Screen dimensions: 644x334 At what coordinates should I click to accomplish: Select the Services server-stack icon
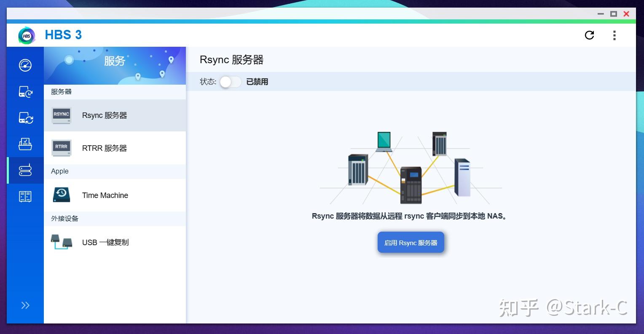point(25,170)
